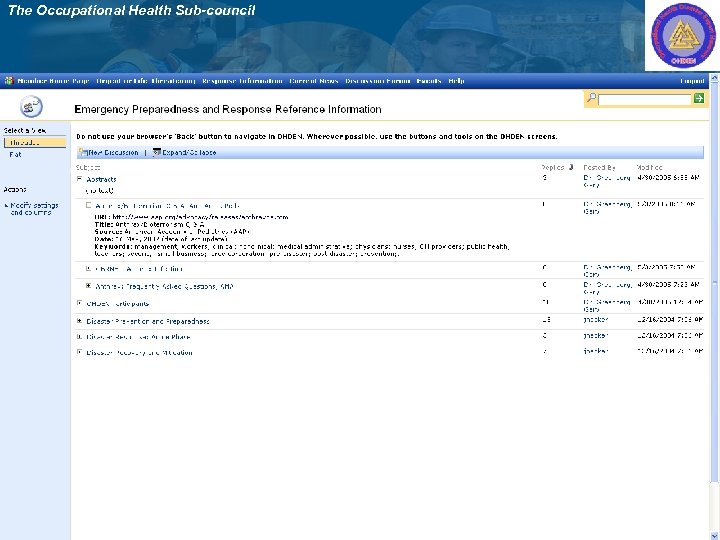Click the magnifying glass search icon
Screen dimensions: 720x540
(592, 97)
